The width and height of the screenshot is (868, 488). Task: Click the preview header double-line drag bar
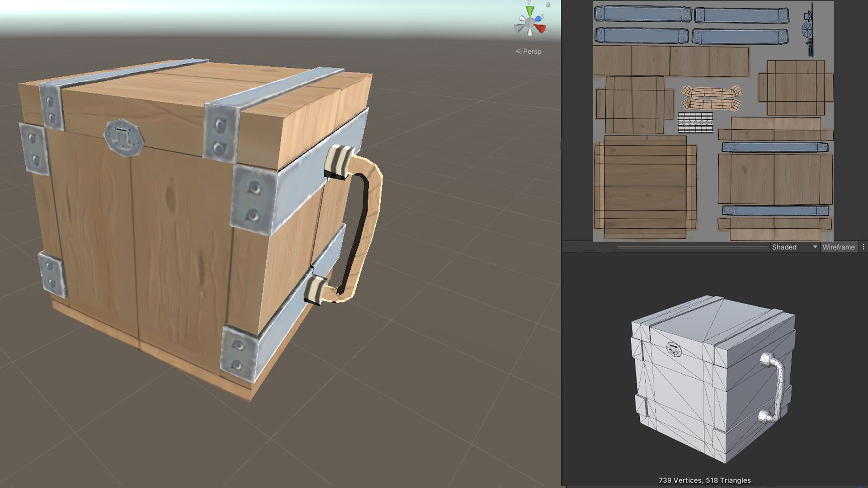click(x=692, y=247)
